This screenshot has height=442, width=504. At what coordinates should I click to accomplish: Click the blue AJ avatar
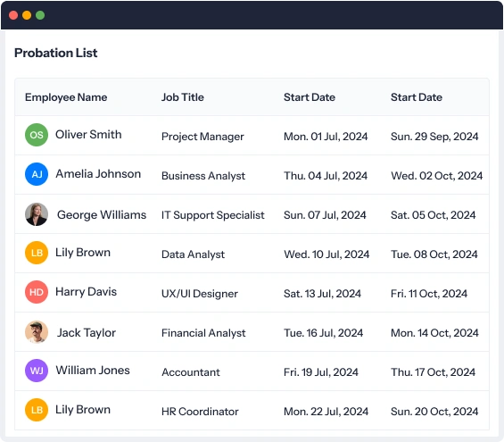(37, 174)
